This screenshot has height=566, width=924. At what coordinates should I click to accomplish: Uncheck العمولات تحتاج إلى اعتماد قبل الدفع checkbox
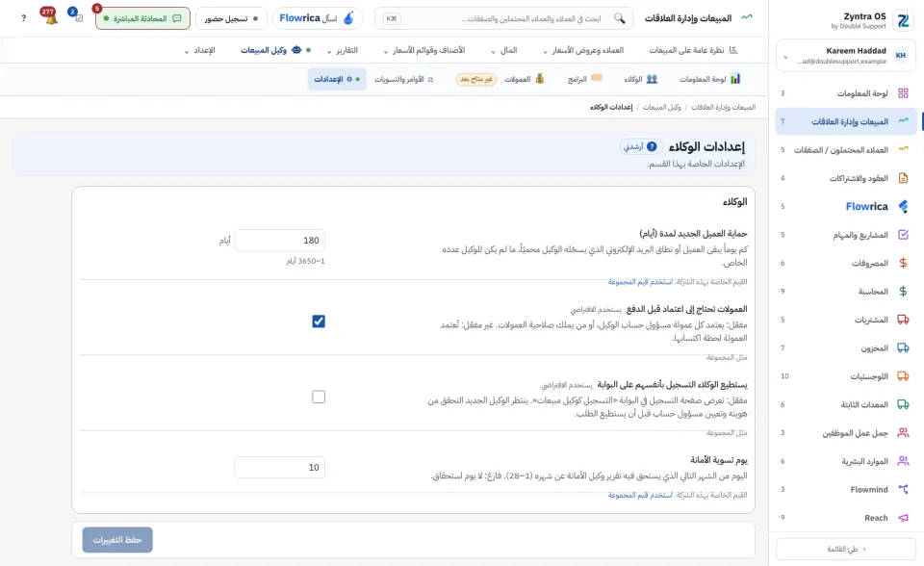coord(319,322)
